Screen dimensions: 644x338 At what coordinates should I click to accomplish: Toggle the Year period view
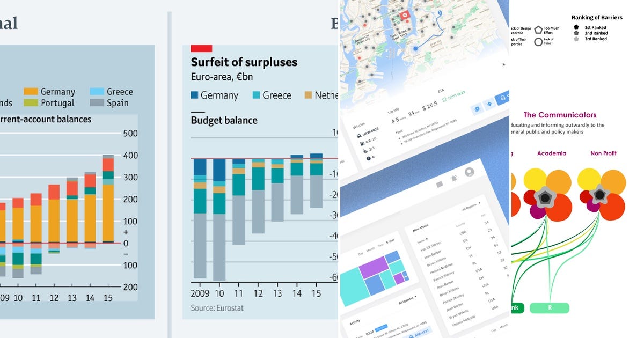[x=379, y=246]
